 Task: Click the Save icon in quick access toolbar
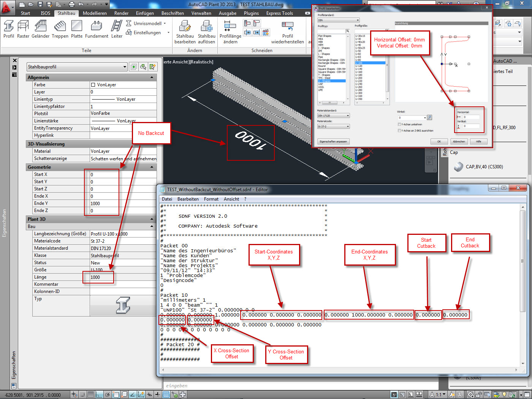(x=40, y=4)
